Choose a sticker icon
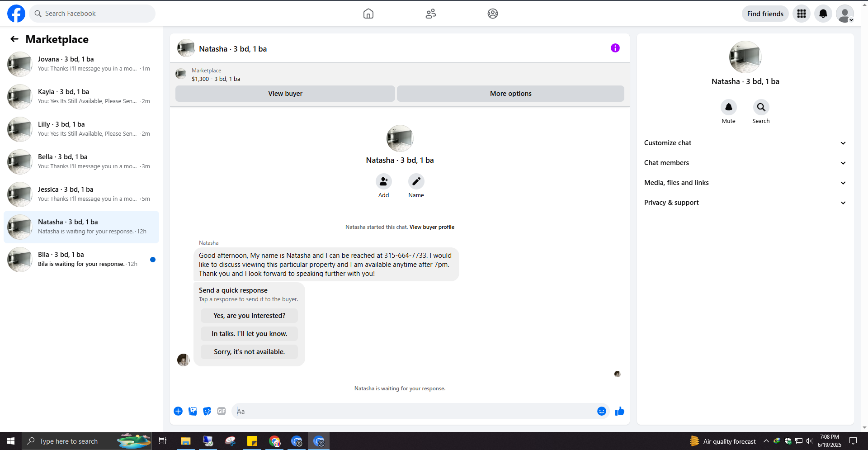 (x=207, y=411)
